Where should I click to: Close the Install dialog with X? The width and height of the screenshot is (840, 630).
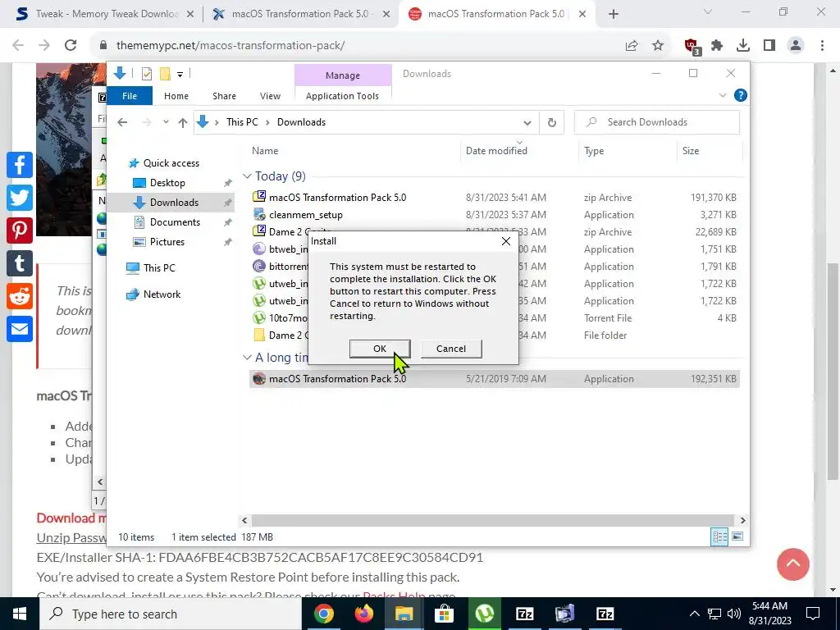click(x=505, y=241)
